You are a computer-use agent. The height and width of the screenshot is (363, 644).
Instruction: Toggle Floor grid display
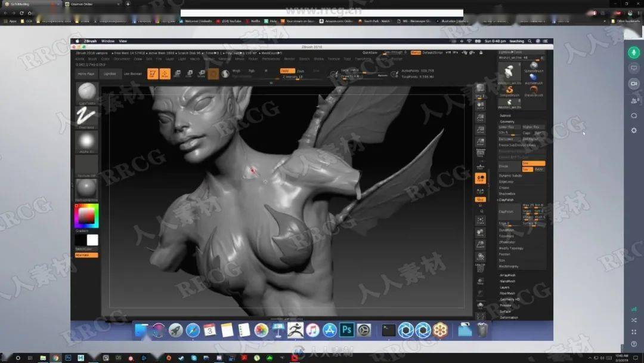click(x=480, y=167)
